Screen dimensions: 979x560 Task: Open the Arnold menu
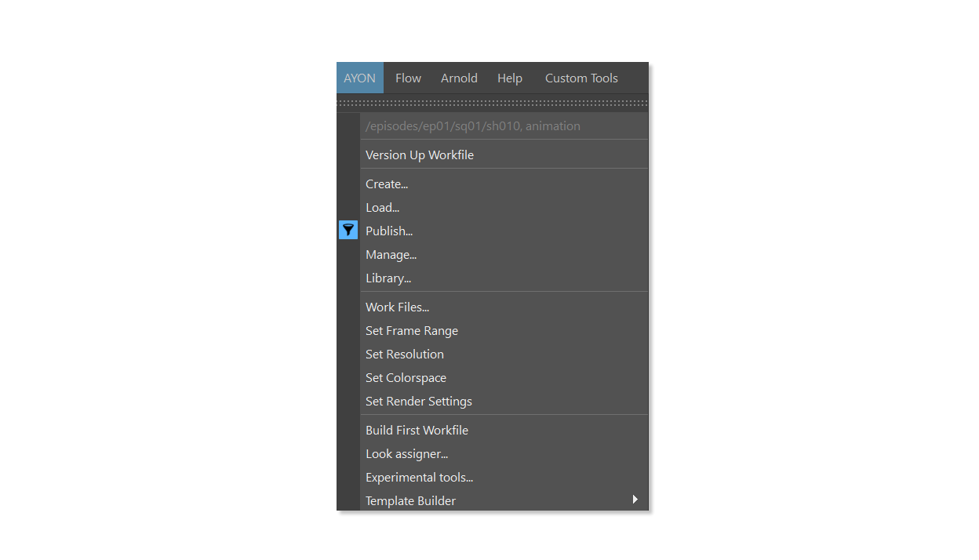459,78
